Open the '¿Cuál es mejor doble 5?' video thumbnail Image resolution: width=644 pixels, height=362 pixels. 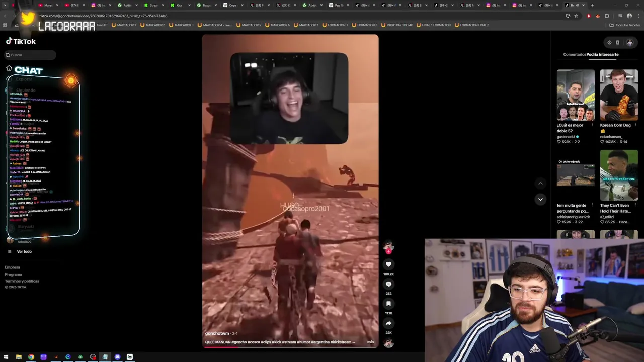click(576, 96)
